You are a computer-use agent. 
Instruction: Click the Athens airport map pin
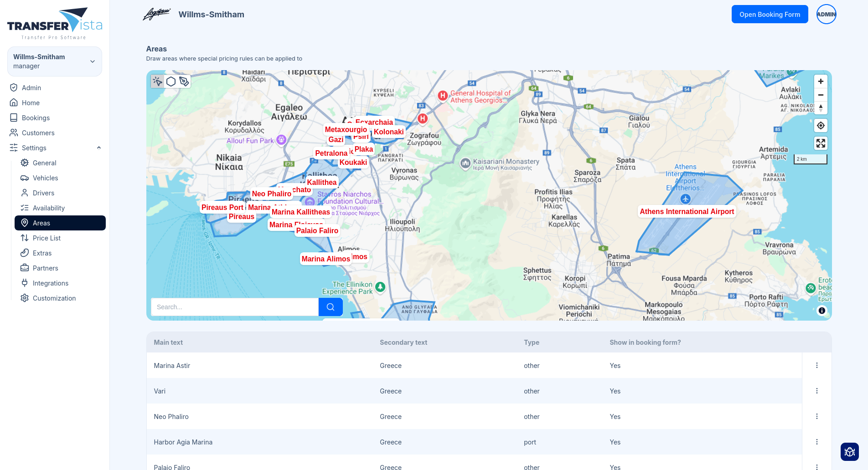click(686, 199)
